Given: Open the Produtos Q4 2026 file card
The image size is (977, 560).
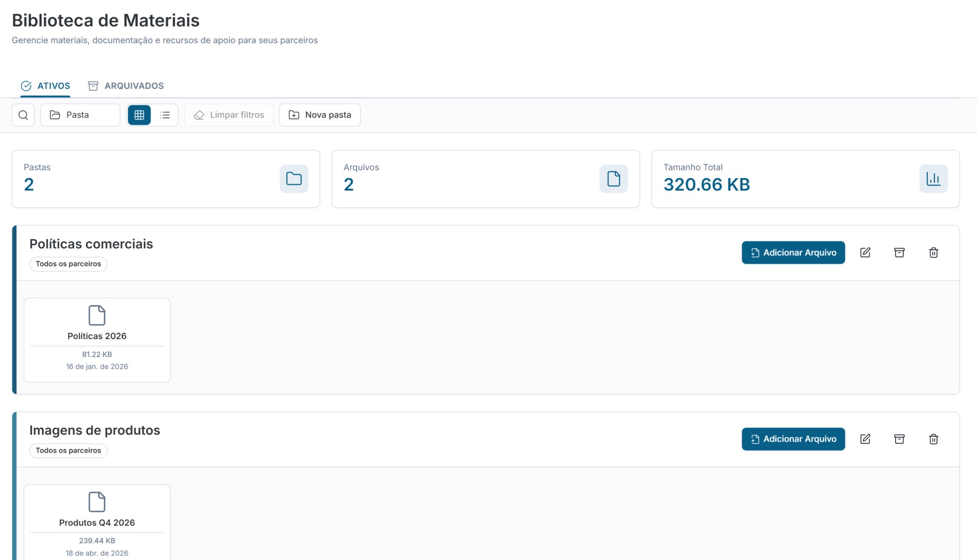Looking at the screenshot, I should pos(97,523).
